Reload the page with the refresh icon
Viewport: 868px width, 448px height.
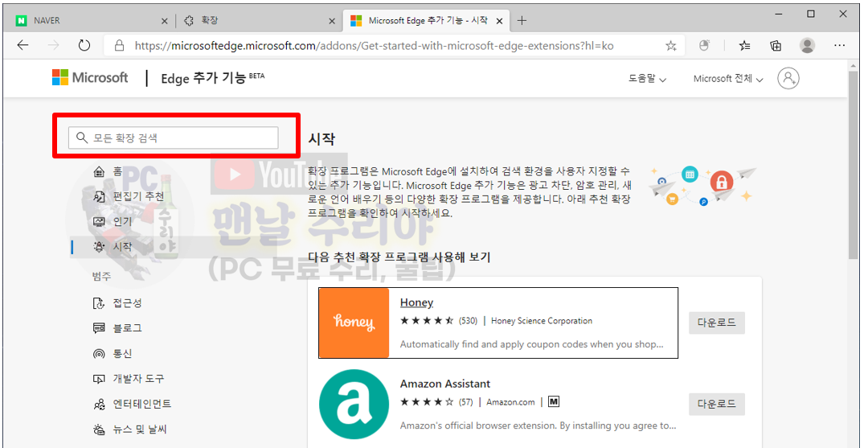coord(84,45)
